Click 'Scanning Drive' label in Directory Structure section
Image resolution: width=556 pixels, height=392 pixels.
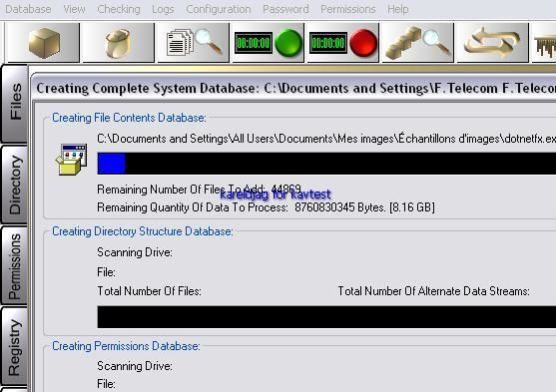pos(135,252)
